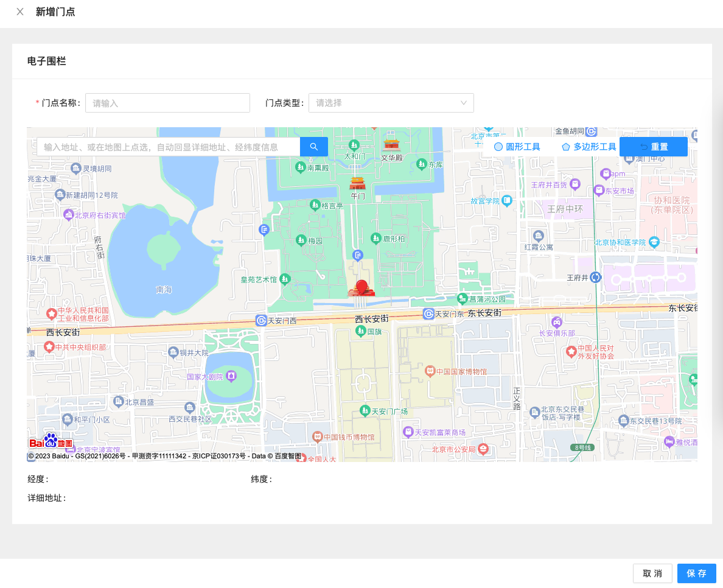
Task: Click the 8号线 subway line badge
Action: coord(583,447)
